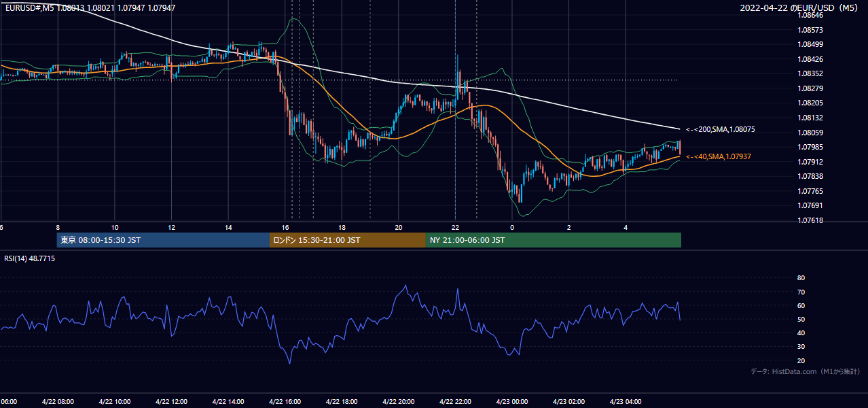This screenshot has height=408, width=868.
Task: Select the 東京 08:00-15:30 JST session bar
Action: coord(163,240)
